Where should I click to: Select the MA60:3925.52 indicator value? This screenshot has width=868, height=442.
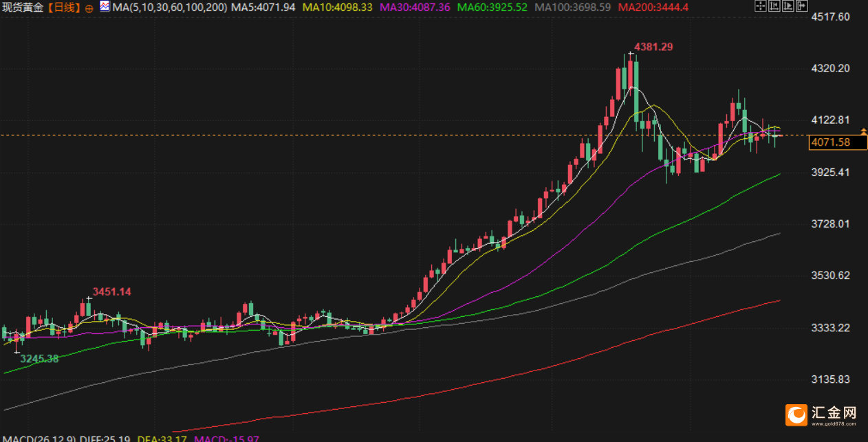click(x=492, y=7)
